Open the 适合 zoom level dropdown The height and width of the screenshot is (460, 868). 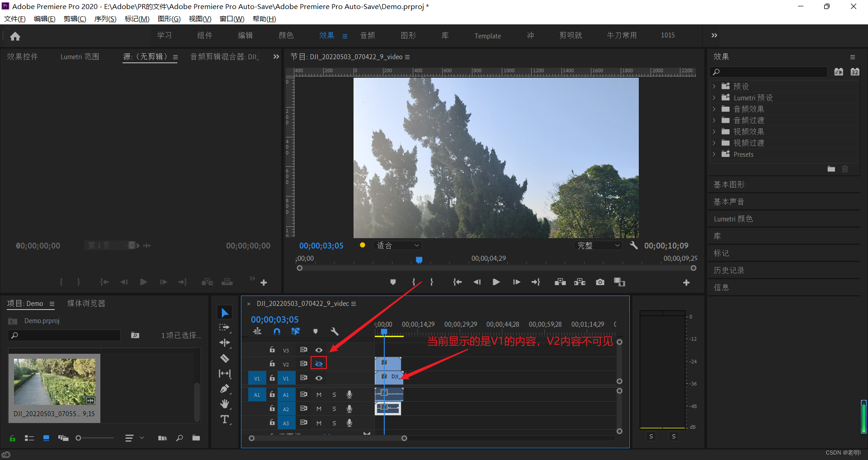(x=398, y=245)
